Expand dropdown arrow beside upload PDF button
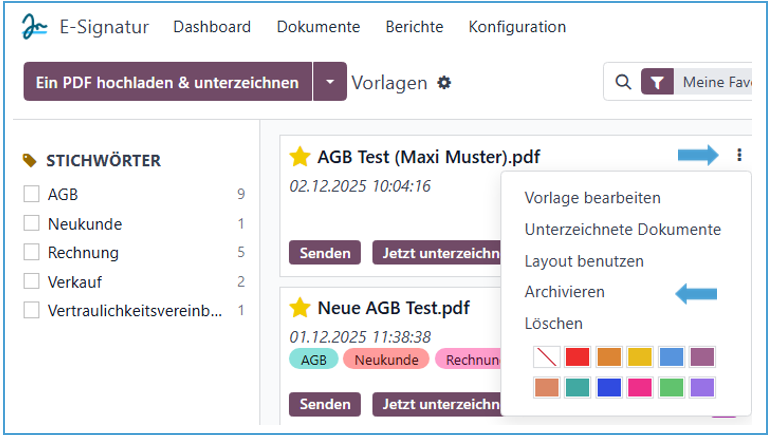The image size is (770, 437). tap(329, 82)
